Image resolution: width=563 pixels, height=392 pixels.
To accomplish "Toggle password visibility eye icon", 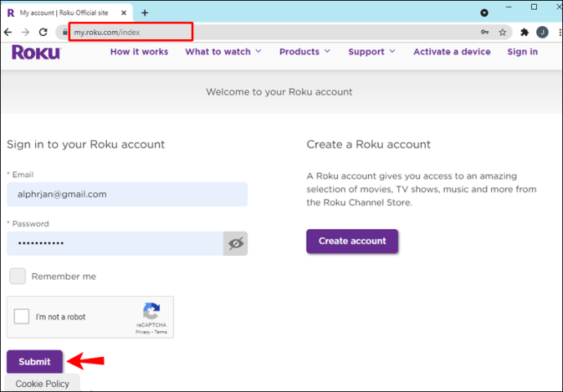I will pyautogui.click(x=236, y=244).
